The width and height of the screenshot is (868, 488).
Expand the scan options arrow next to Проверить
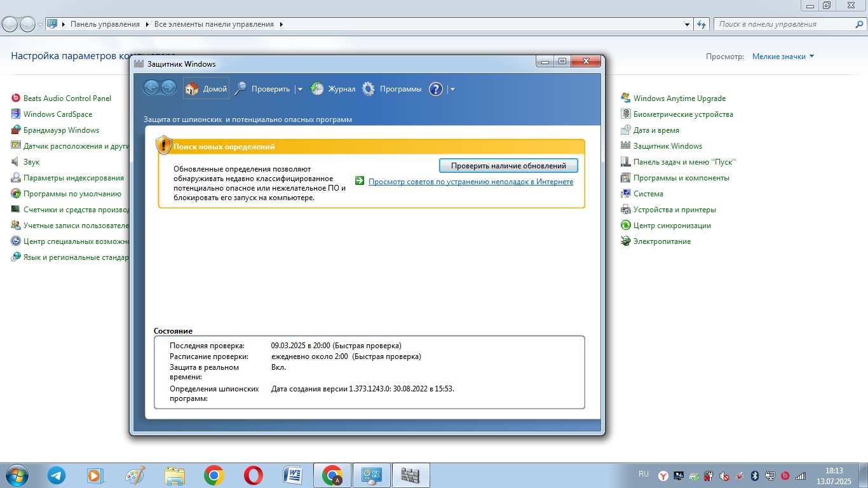[x=301, y=90]
